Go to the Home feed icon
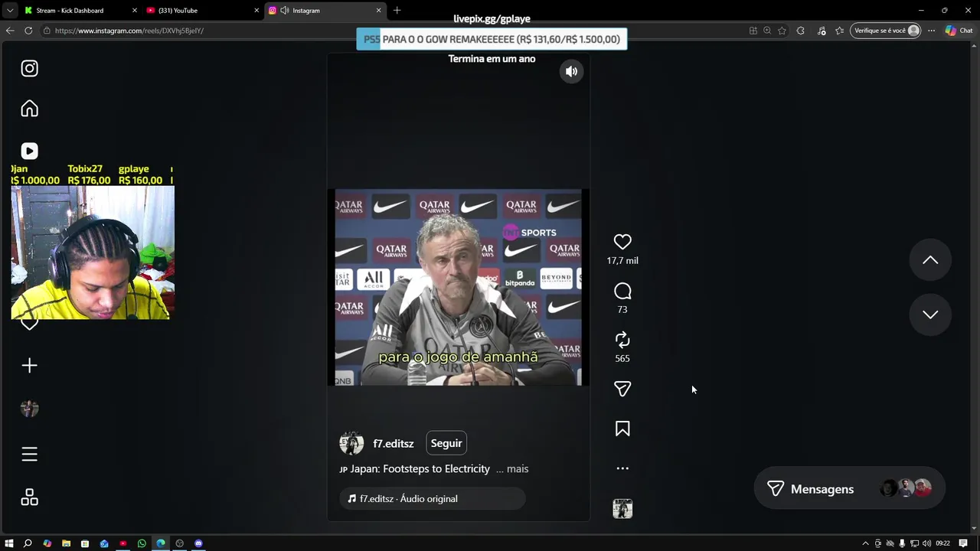The image size is (980, 551). pos(29,109)
